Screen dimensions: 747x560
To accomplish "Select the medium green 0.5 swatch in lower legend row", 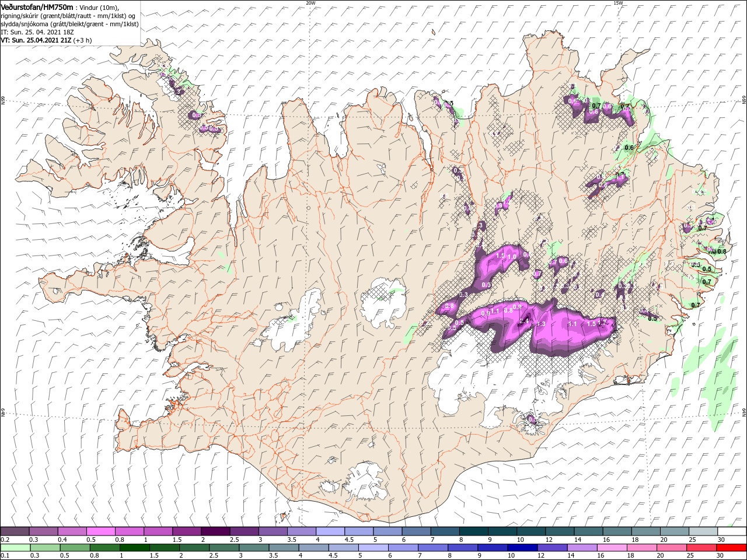I will 75,548.
